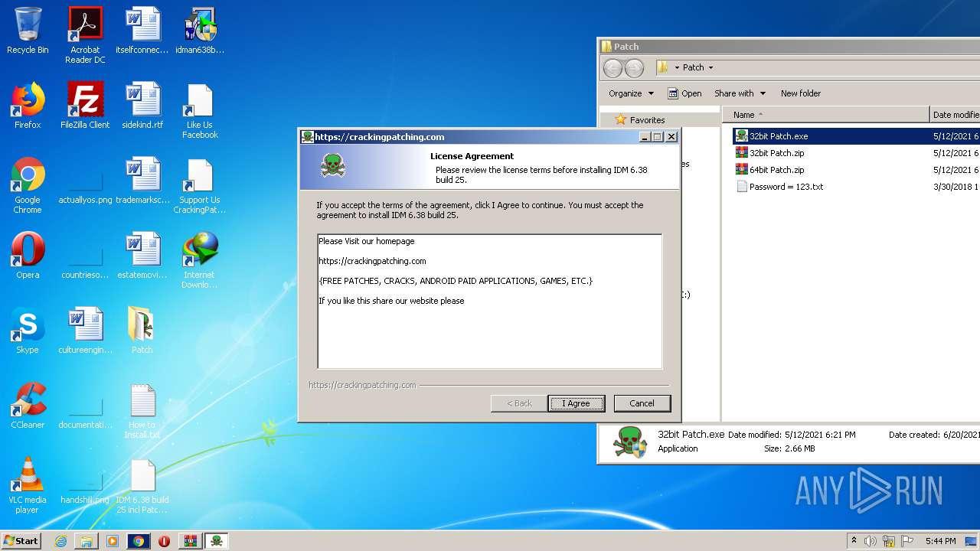Select 64bit Patch.zip archive
980x551 pixels.
click(x=776, y=170)
